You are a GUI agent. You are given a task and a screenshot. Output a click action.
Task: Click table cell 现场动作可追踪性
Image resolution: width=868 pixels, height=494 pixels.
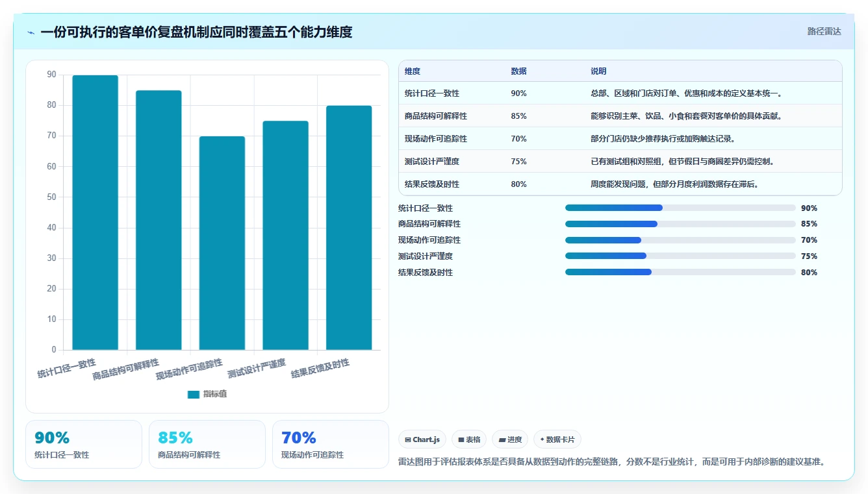coord(436,139)
